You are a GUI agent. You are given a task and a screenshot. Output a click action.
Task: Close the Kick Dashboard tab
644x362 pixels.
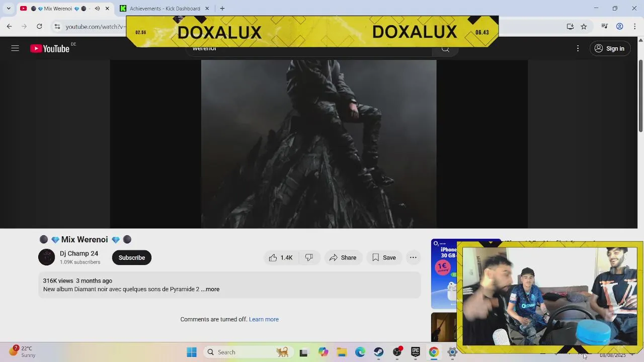(207, 9)
